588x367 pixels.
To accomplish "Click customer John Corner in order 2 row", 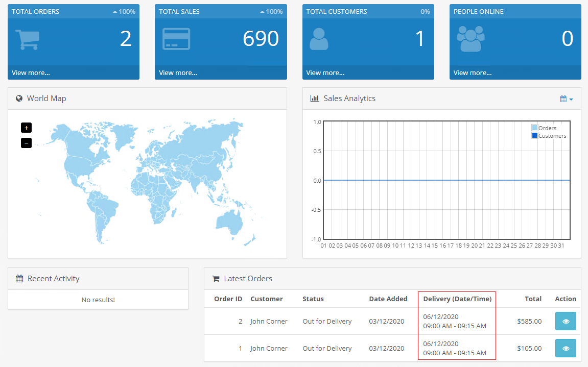I will tap(269, 321).
